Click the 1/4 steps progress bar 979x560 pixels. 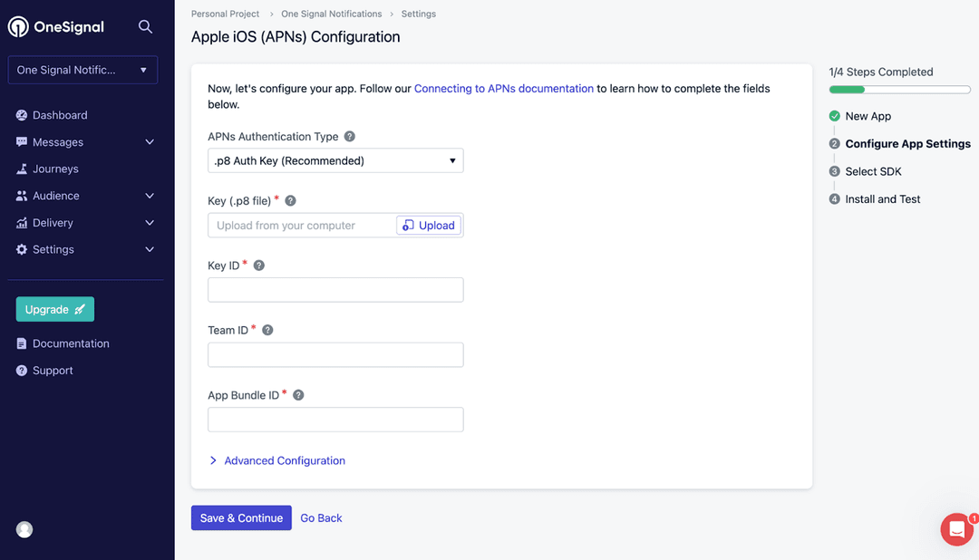[899, 90]
